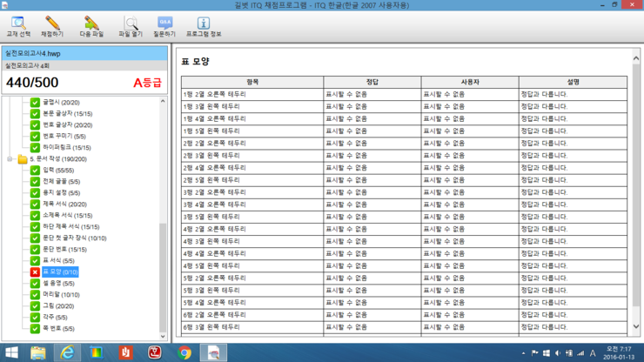644x362 pixels.
Task: Open a file using 파일 열기
Action: pos(130,25)
